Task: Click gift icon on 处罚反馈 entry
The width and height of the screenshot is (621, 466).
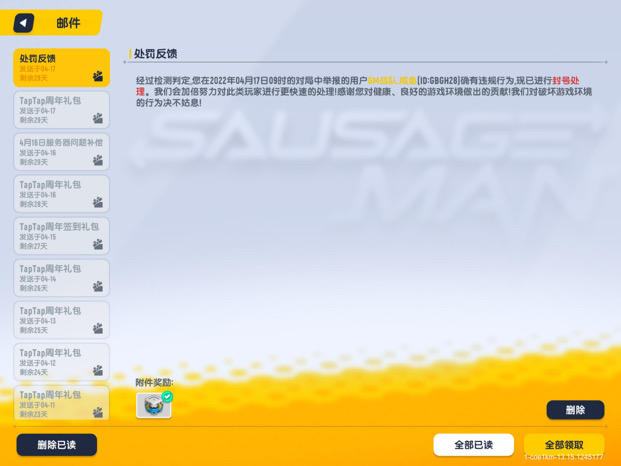Action: (98, 76)
